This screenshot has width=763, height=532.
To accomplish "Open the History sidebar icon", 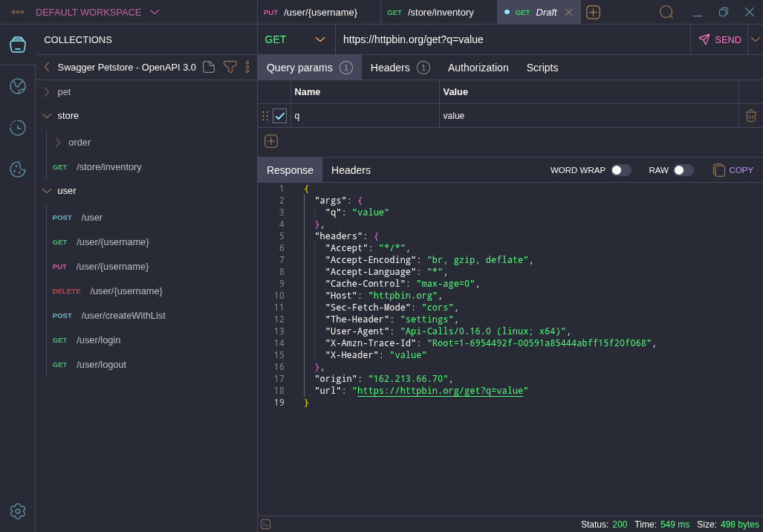I will tap(18, 128).
